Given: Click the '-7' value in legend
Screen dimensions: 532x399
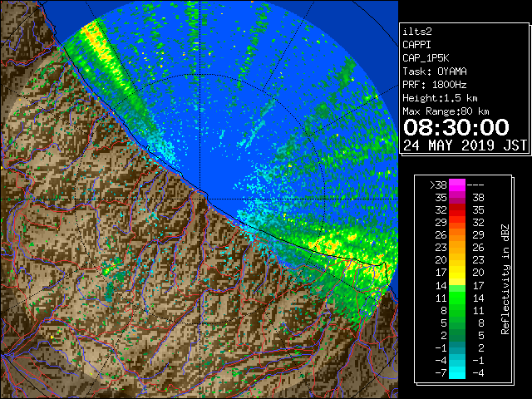Looking at the screenshot, I should click(x=441, y=372).
